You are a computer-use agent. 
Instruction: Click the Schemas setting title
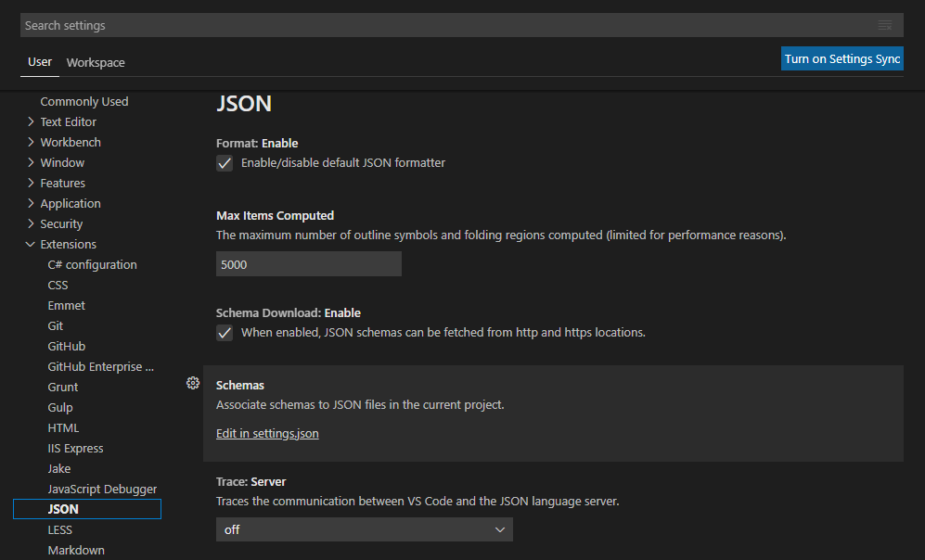240,386
